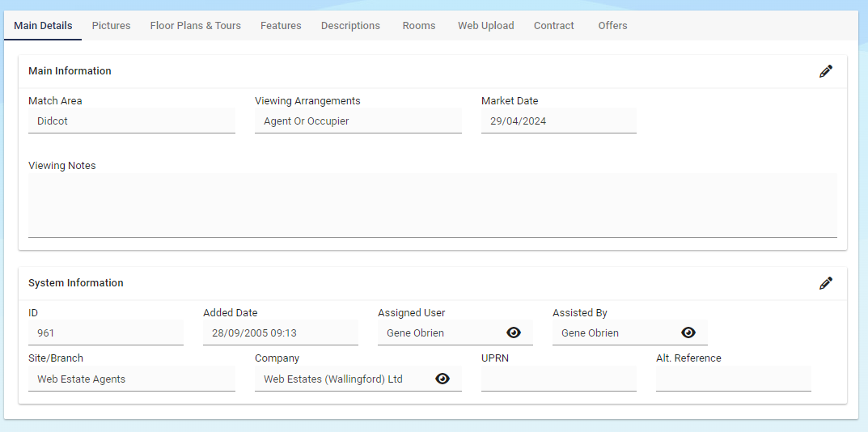The height and width of the screenshot is (432, 868).
Task: Select the Assisted By name Gene Obrien
Action: click(x=590, y=332)
